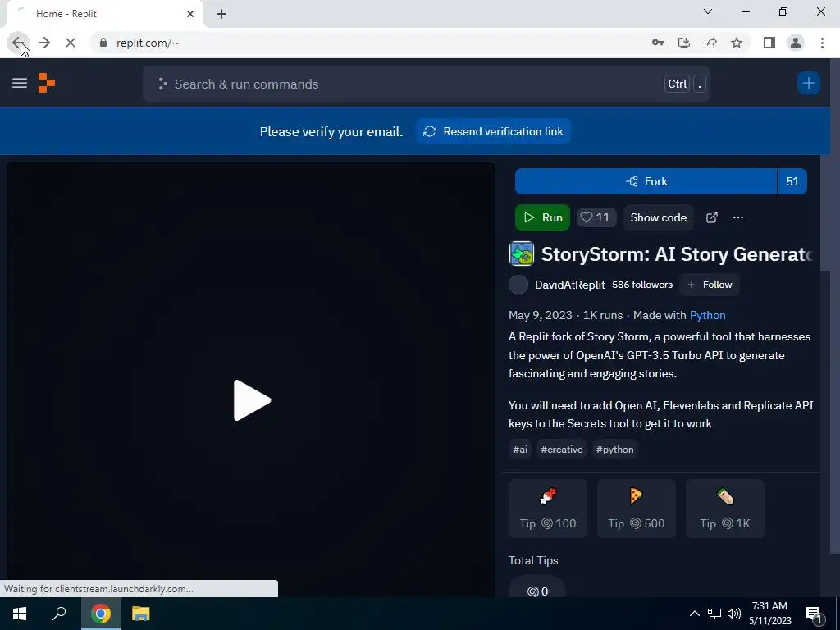The height and width of the screenshot is (630, 840).
Task: Select the #creative tag
Action: pos(561,450)
